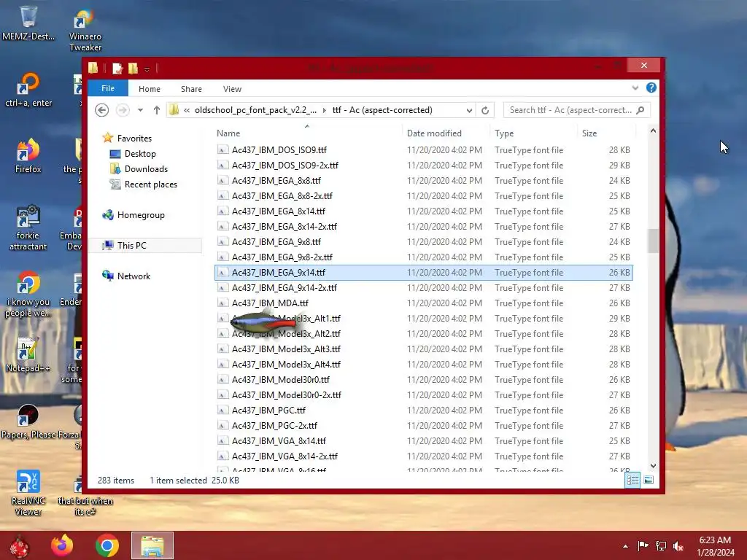Click font file icon for Ac437_IBM_Model30r0.ttf
The width and height of the screenshot is (747, 560).
tap(222, 379)
